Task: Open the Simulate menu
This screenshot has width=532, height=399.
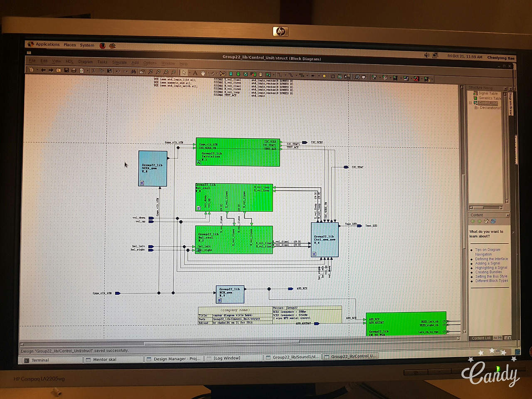Action: pyautogui.click(x=119, y=62)
